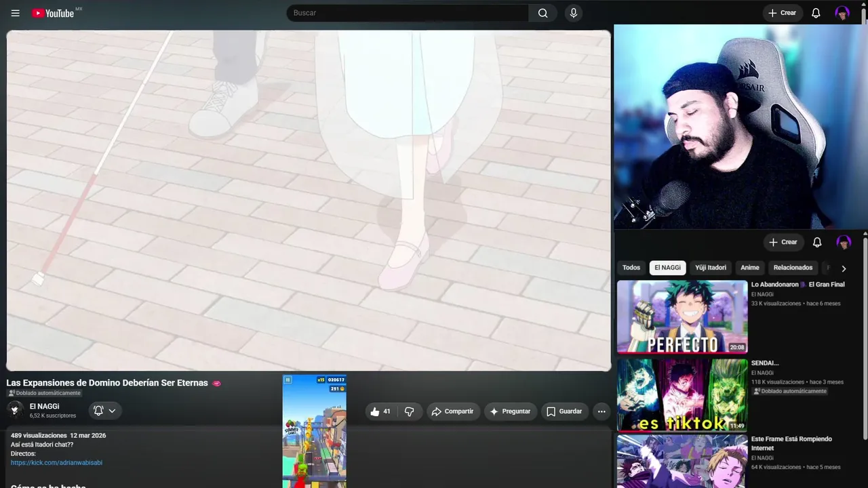Image resolution: width=868 pixels, height=488 pixels.
Task: Click '33 K visualizaciones • hace 6 meses'
Action: tap(795, 304)
